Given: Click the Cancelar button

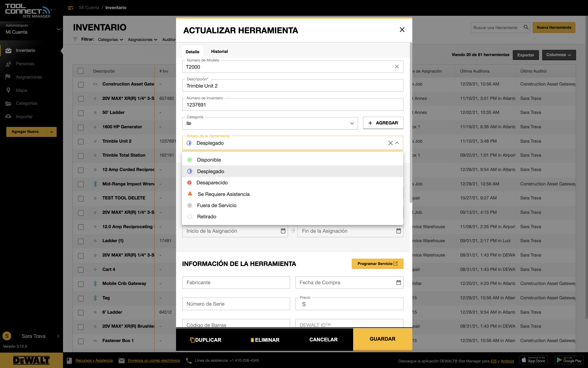Looking at the screenshot, I should pyautogui.click(x=323, y=340).
